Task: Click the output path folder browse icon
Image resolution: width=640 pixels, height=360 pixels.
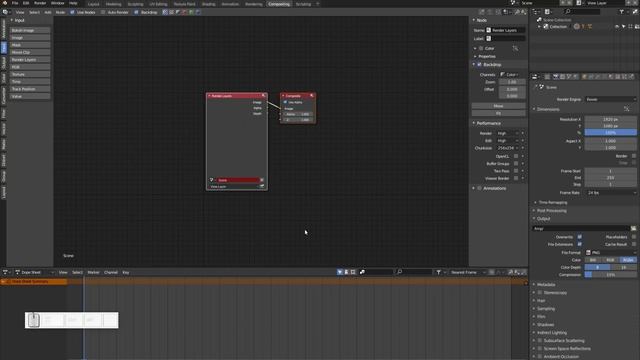Action: tap(633, 229)
